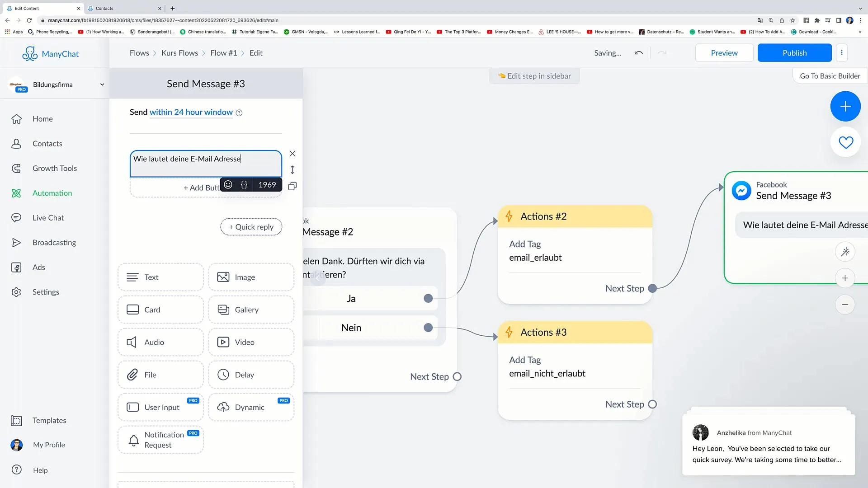
Task: Go to Kurs Flows breadcrumb
Action: [179, 53]
